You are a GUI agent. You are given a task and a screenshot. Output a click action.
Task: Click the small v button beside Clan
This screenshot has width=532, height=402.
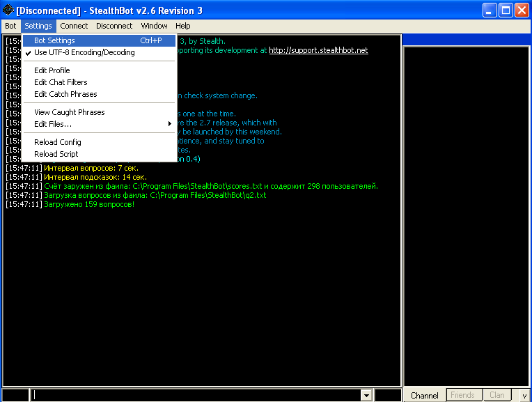[x=524, y=395]
